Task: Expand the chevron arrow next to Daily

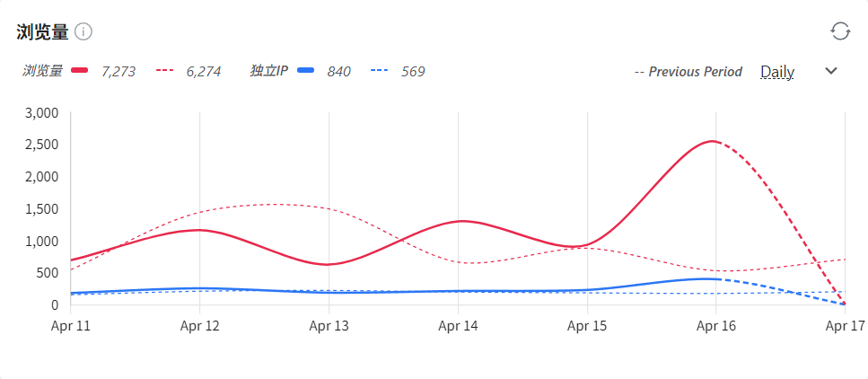Action: 831,71
